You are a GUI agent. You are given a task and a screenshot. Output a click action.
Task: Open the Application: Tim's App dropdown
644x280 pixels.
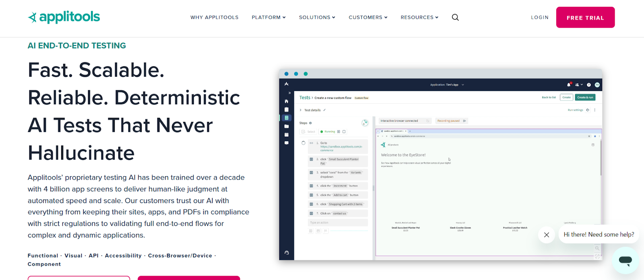pos(447,85)
